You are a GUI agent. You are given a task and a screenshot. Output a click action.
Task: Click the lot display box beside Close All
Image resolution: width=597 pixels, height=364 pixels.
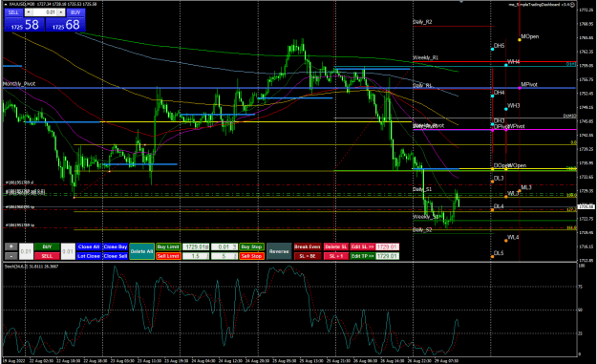pyautogui.click(x=68, y=251)
